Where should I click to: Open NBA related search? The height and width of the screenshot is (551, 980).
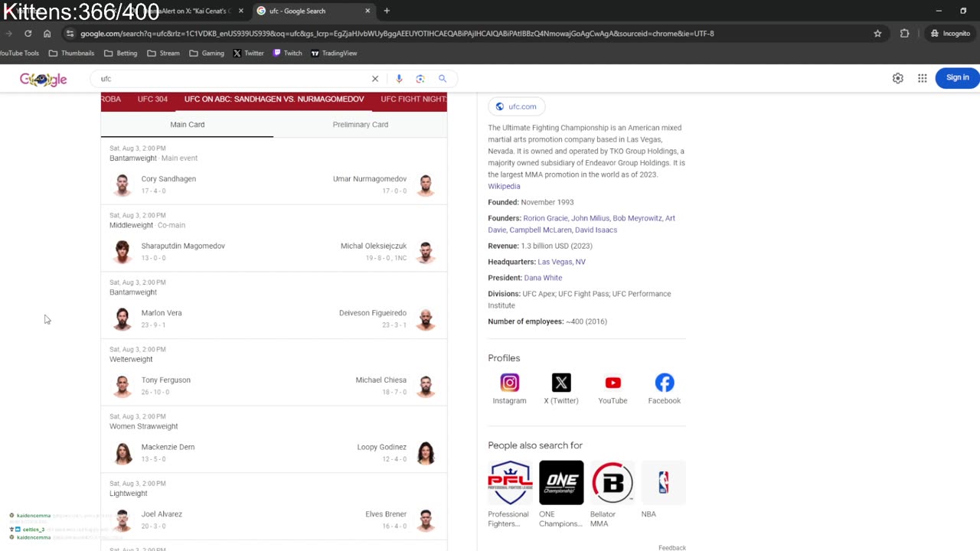pos(663,490)
